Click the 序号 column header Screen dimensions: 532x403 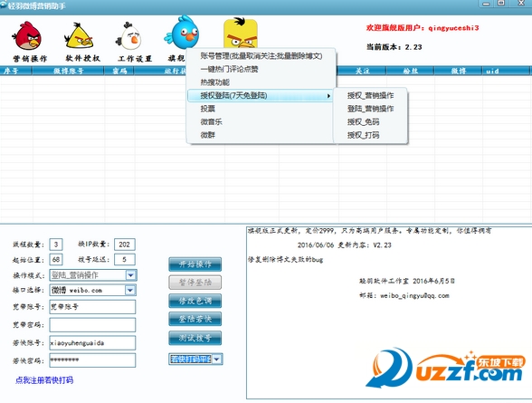coord(15,71)
